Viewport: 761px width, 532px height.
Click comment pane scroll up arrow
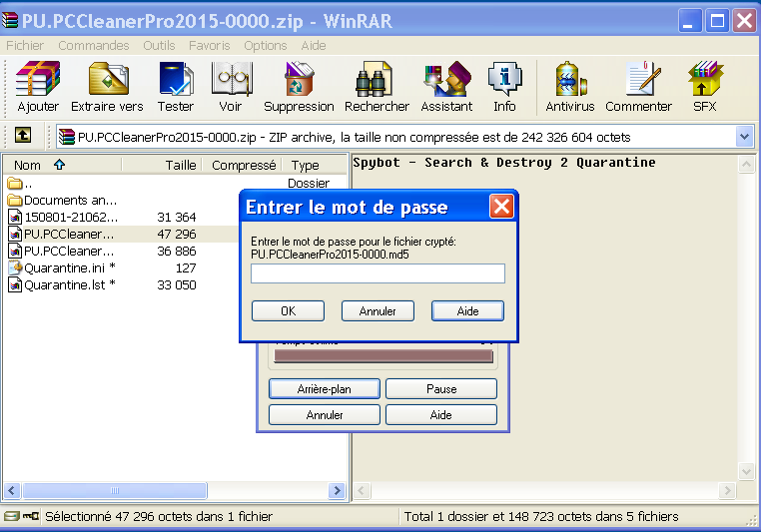pos(746,165)
